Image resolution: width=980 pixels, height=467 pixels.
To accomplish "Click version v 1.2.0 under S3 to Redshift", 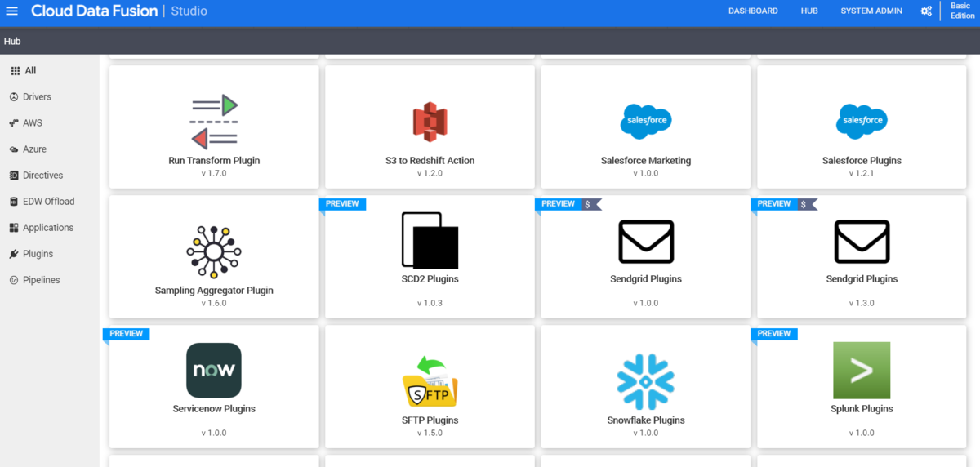I will (430, 173).
